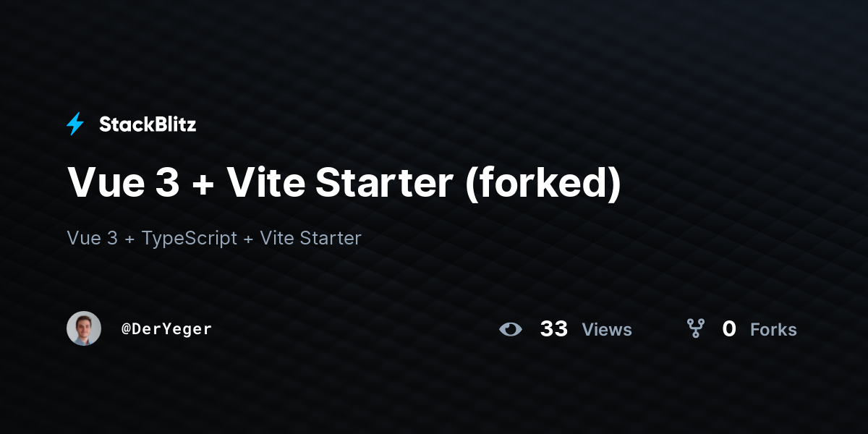Click the word TypeScript in the subtitle
The width and height of the screenshot is (868, 434).
[x=190, y=239]
